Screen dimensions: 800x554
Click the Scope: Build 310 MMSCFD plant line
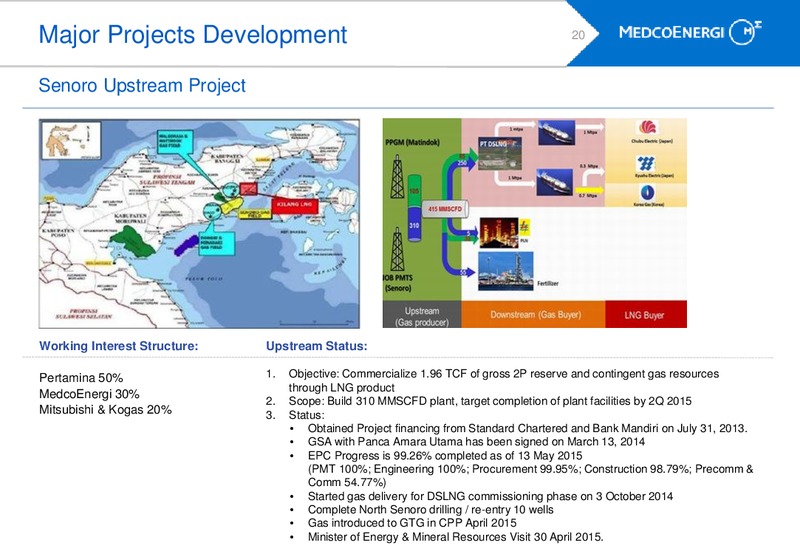point(490,401)
